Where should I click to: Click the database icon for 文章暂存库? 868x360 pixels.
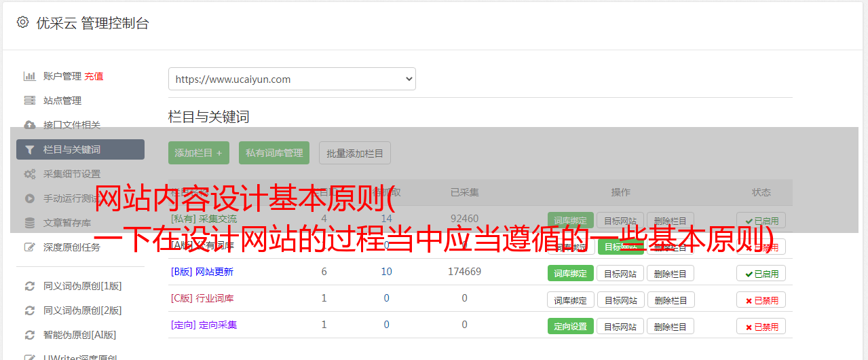(29, 223)
